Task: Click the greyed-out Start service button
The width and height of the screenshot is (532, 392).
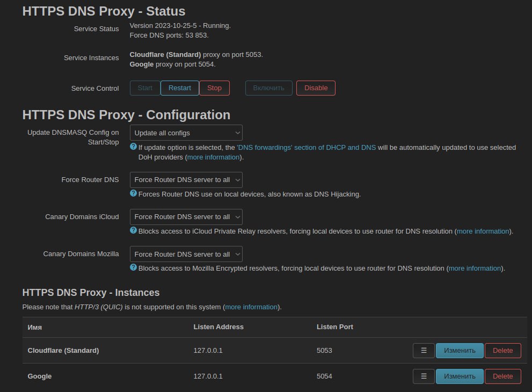Action: pyautogui.click(x=145, y=88)
